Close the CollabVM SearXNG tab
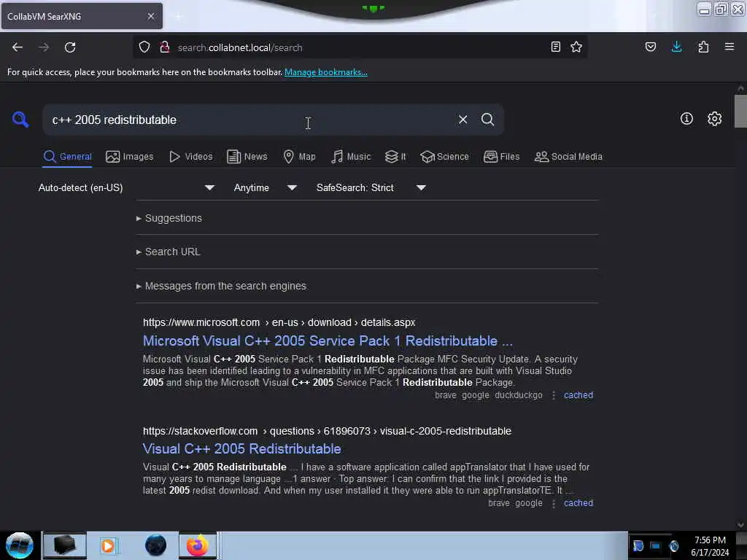The width and height of the screenshot is (747, 560). (x=151, y=16)
